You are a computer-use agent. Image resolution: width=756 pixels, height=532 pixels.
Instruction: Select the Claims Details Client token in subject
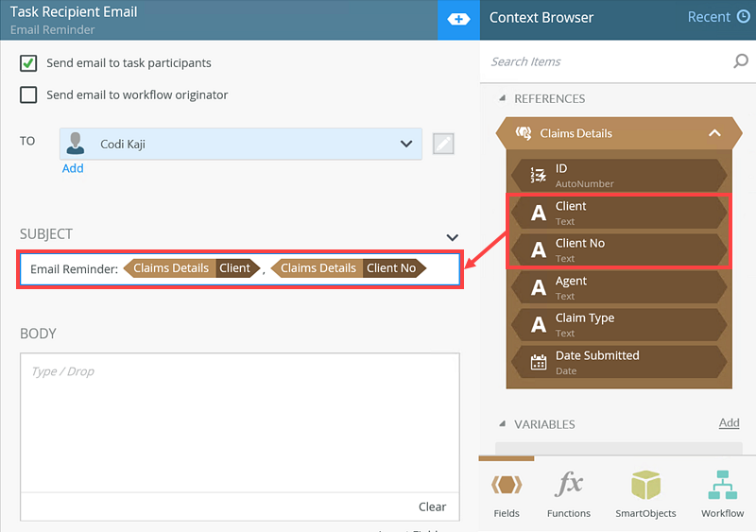tap(192, 268)
